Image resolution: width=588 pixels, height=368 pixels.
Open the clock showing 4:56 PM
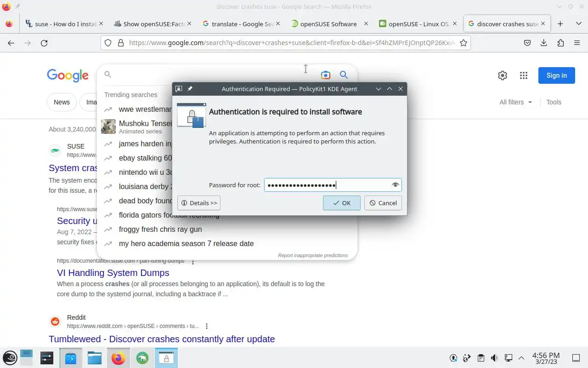click(546, 358)
